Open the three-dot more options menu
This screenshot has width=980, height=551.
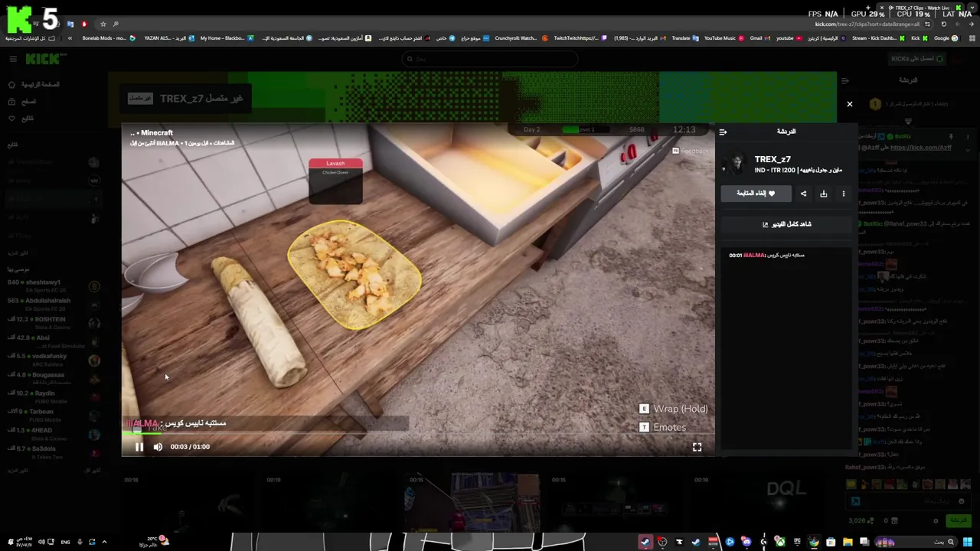click(844, 194)
